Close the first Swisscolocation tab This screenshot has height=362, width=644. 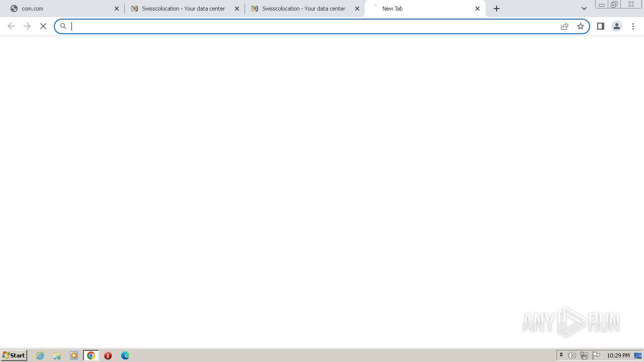pyautogui.click(x=237, y=9)
